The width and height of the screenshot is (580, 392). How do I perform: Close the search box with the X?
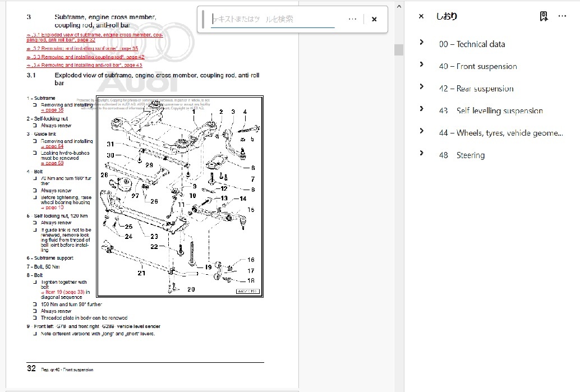374,19
